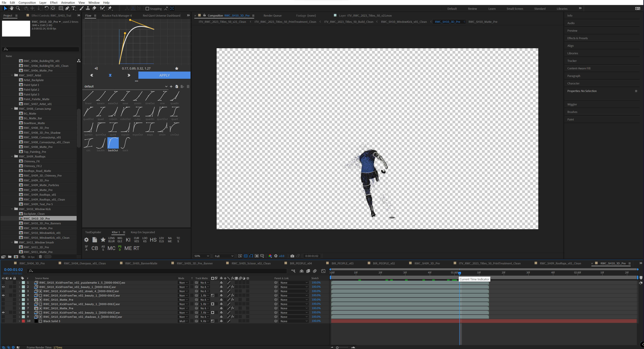The width and height of the screenshot is (644, 349).
Task: Click the Flow favorite star icon
Action: click(177, 68)
